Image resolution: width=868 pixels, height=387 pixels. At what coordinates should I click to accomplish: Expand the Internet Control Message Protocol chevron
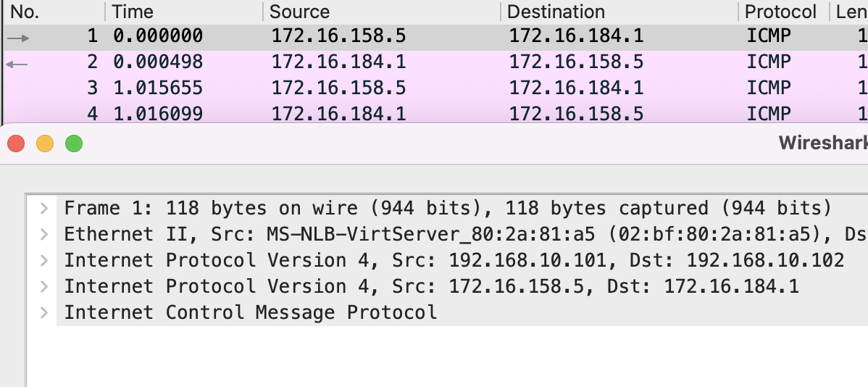point(44,313)
